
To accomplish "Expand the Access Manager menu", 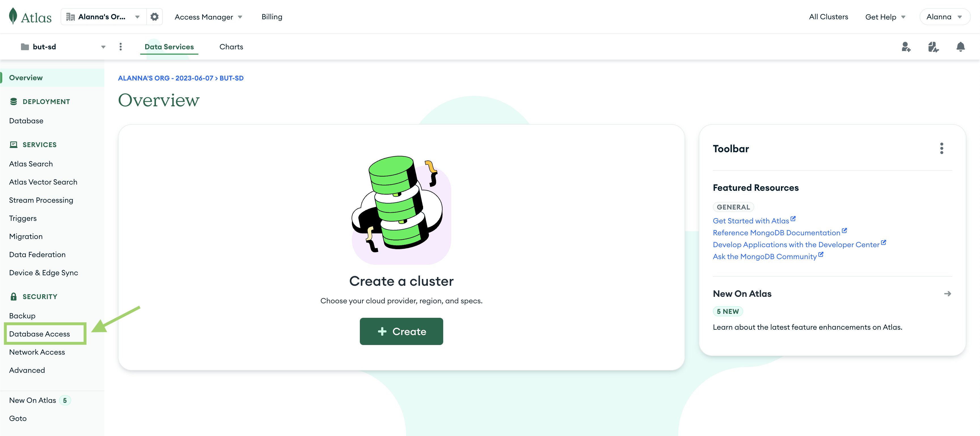I will point(208,17).
